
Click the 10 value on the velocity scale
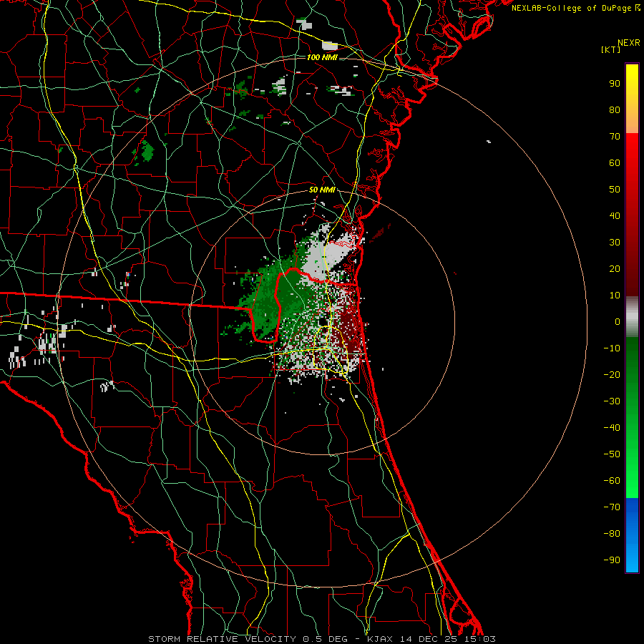615,296
